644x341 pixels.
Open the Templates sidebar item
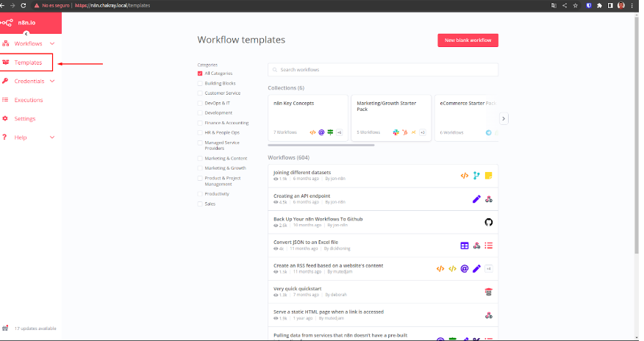point(28,62)
